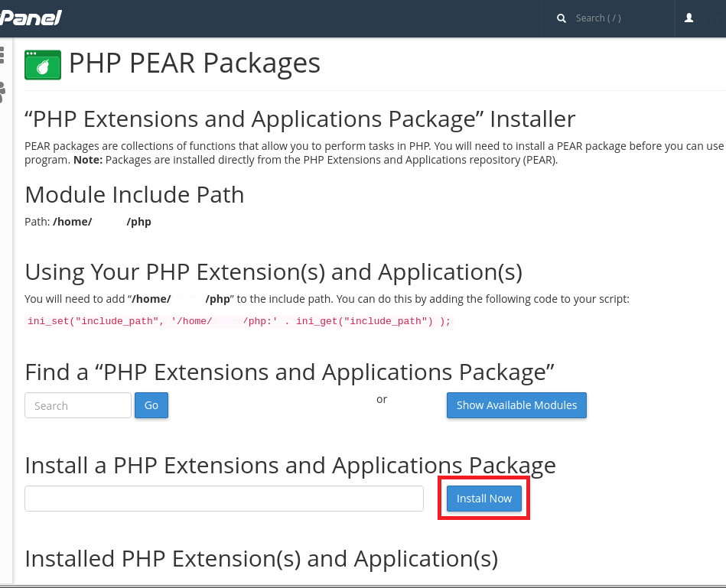The width and height of the screenshot is (726, 588).
Task: Click the search magnifier icon in header
Action: [x=562, y=18]
